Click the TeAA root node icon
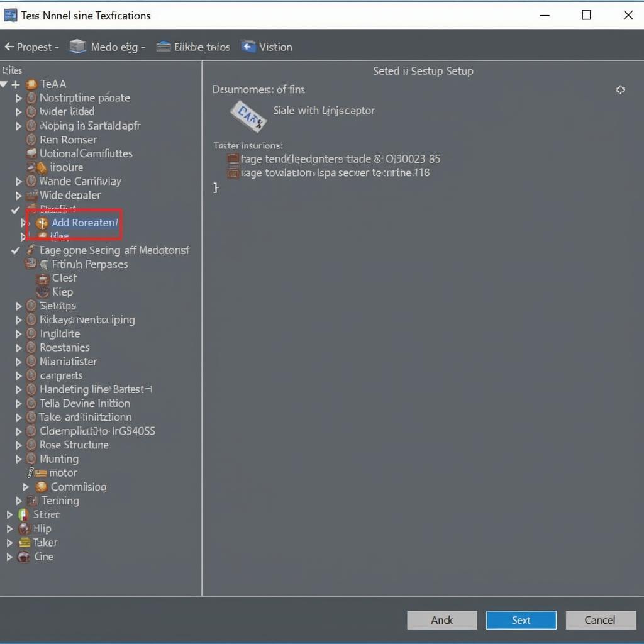 click(x=31, y=85)
